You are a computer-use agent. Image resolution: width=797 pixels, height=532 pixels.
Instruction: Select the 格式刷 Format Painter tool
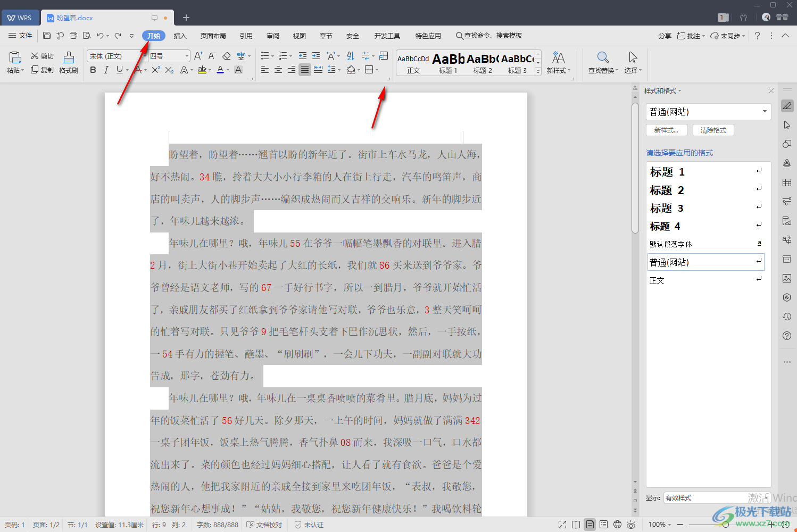click(69, 62)
